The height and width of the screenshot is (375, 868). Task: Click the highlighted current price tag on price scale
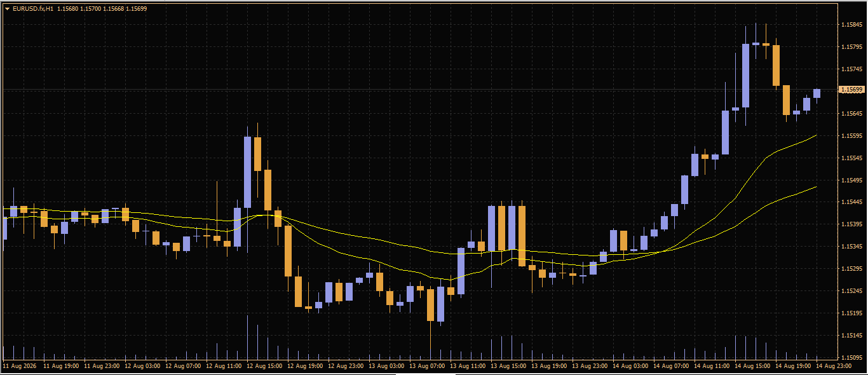[852, 90]
